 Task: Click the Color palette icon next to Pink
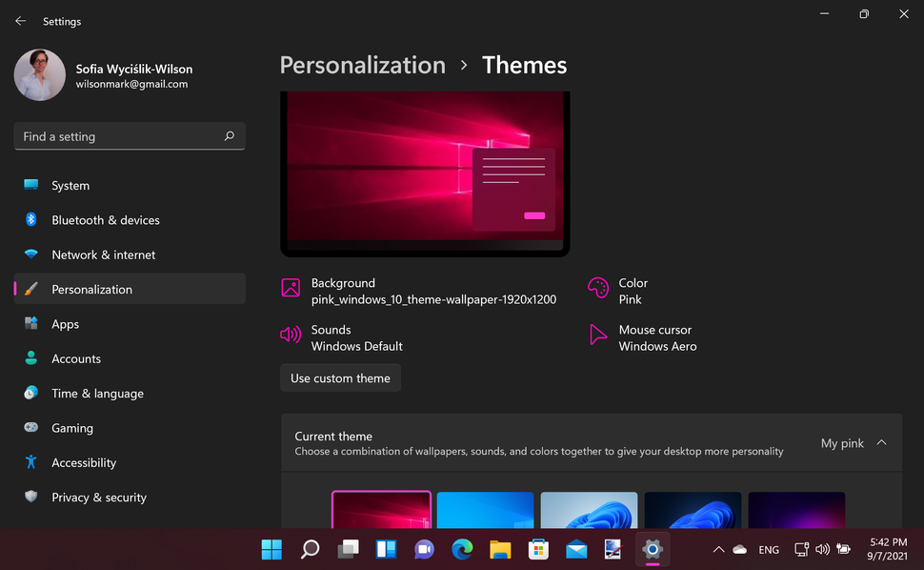click(598, 288)
